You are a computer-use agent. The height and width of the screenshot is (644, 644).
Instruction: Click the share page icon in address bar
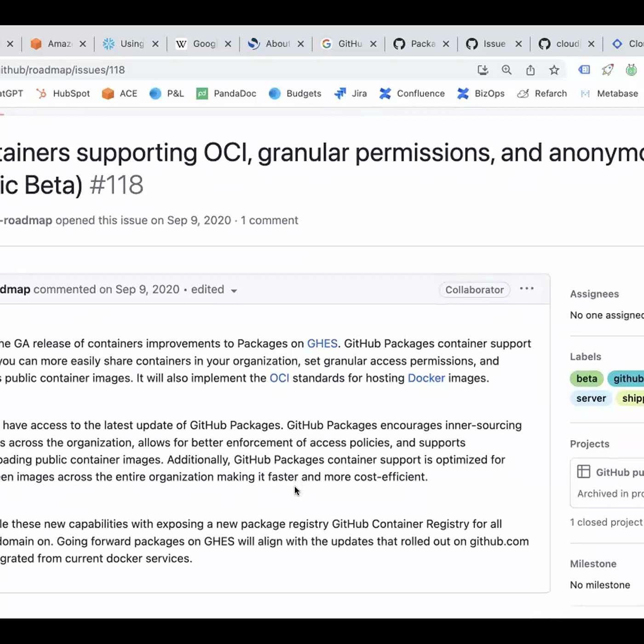530,70
